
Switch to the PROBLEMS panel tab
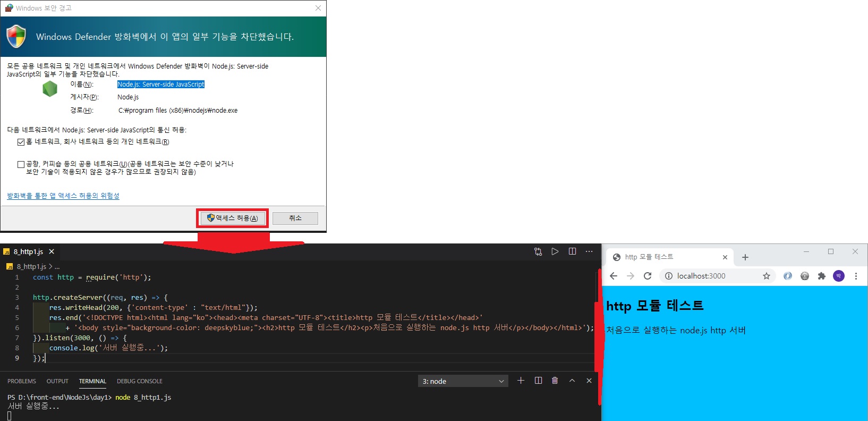pos(22,381)
